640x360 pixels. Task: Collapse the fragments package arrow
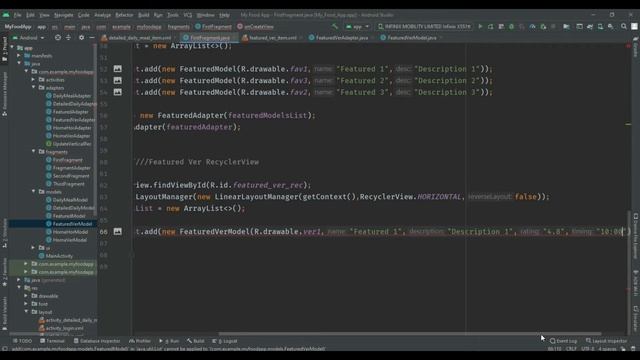click(33, 151)
